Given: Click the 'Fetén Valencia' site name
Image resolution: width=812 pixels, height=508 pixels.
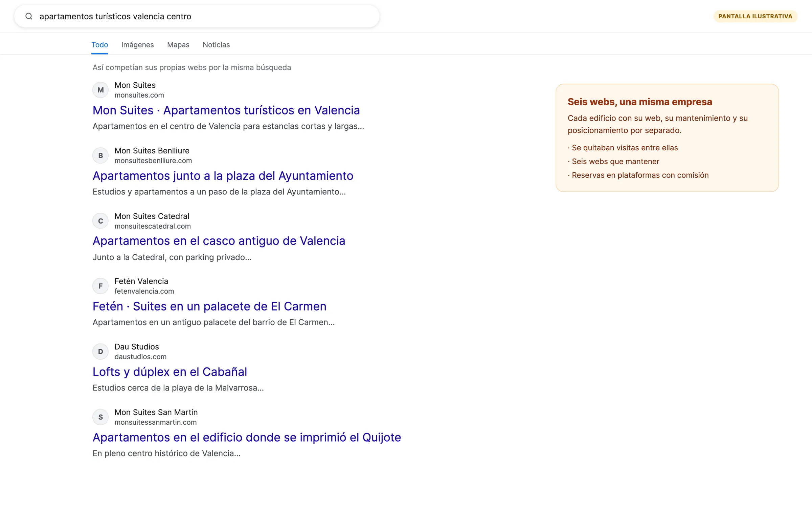Looking at the screenshot, I should pos(141,281).
